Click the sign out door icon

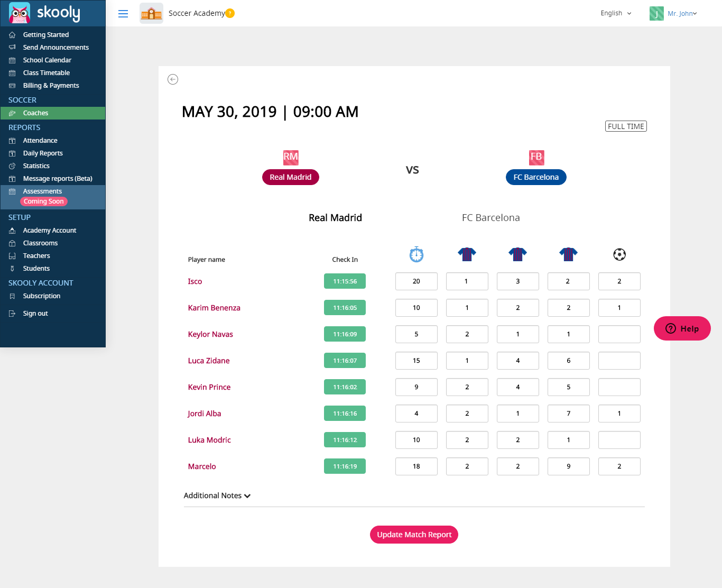click(x=12, y=314)
